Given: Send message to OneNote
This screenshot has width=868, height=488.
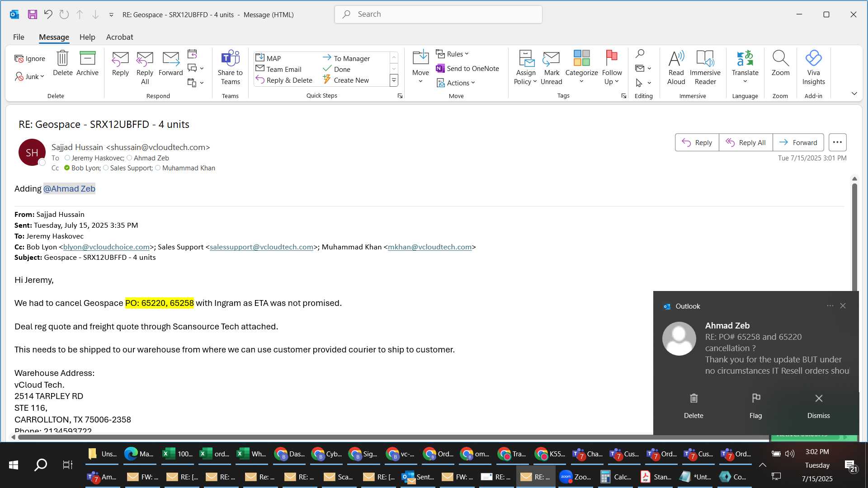Looking at the screenshot, I should 467,68.
